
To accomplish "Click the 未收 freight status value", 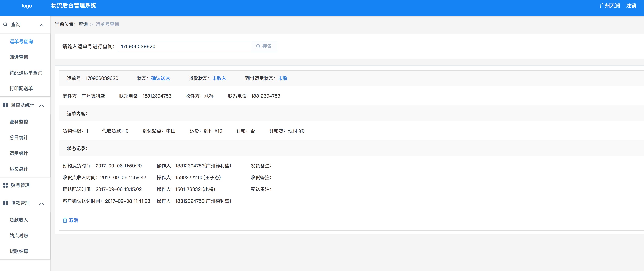I will [283, 78].
